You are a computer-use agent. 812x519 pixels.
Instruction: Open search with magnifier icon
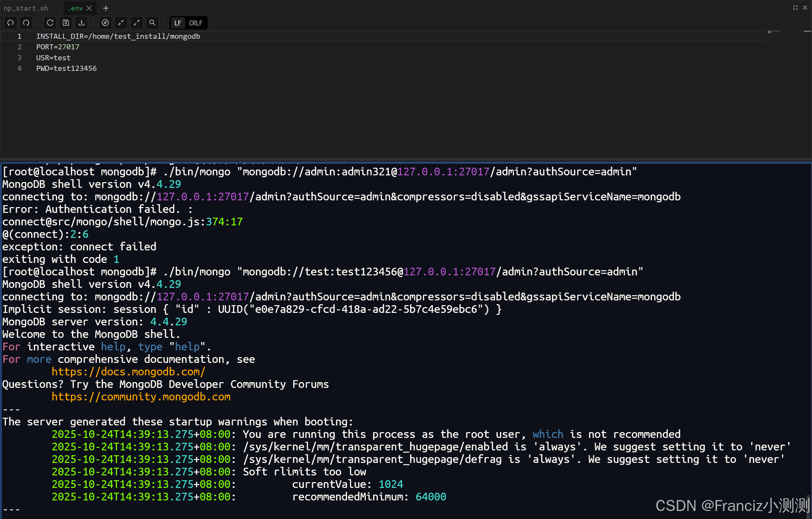(x=152, y=23)
